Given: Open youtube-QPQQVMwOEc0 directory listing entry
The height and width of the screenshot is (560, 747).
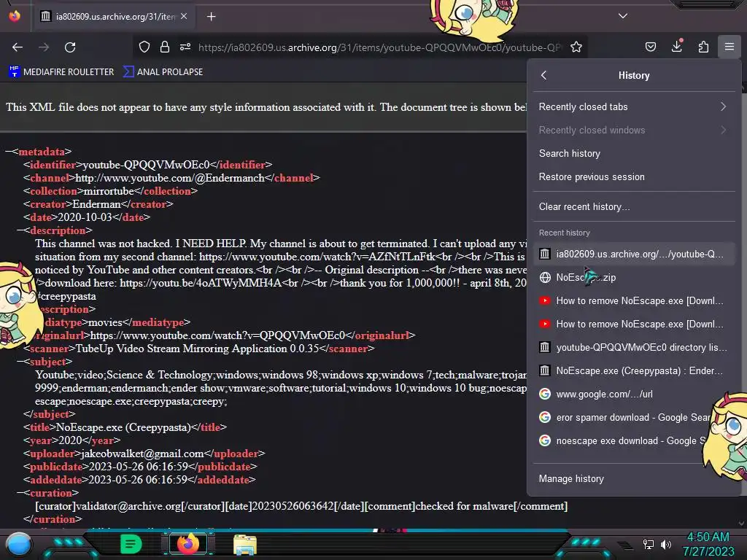Looking at the screenshot, I should pyautogui.click(x=634, y=347).
